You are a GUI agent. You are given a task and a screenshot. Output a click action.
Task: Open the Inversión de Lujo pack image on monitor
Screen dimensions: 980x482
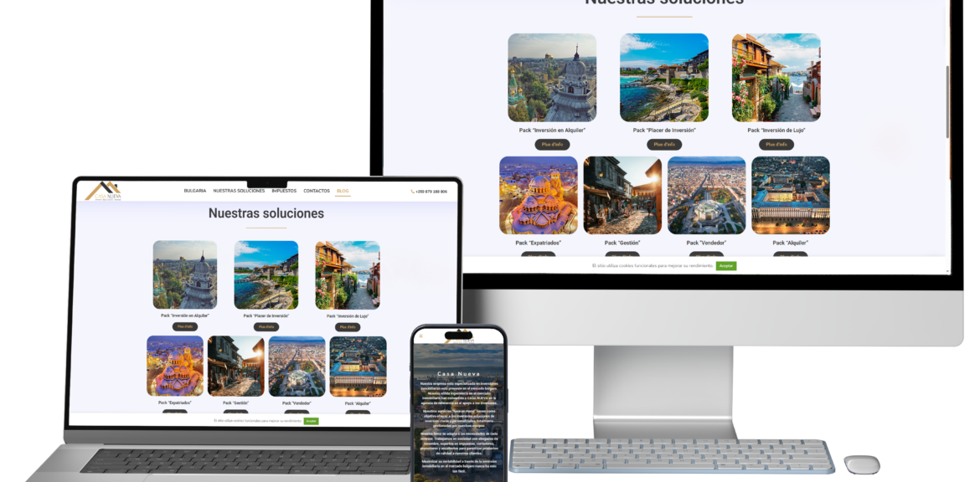[x=776, y=78]
